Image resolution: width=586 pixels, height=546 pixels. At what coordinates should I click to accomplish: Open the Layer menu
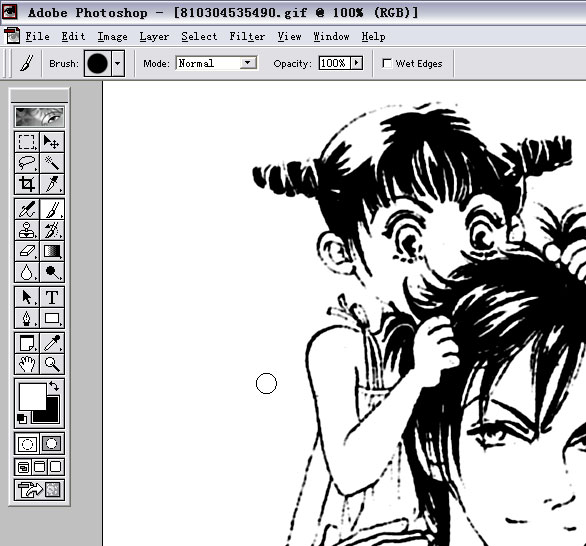click(154, 37)
